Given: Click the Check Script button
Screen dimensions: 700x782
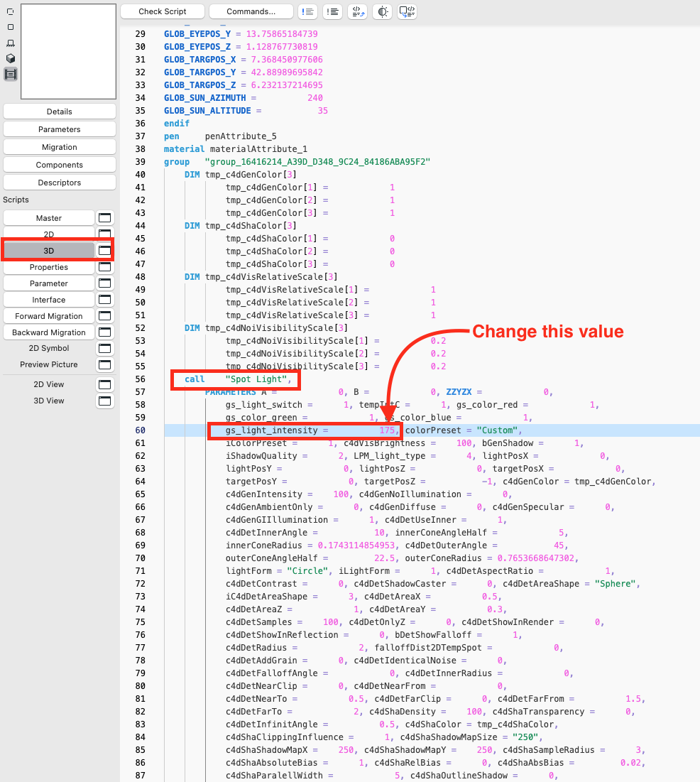Looking at the screenshot, I should 163,11.
